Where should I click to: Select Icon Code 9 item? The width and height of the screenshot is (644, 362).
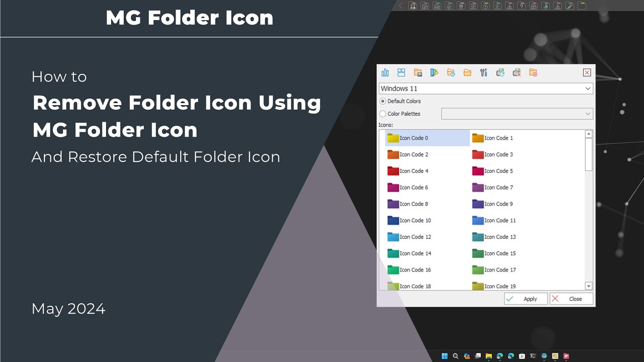point(493,204)
